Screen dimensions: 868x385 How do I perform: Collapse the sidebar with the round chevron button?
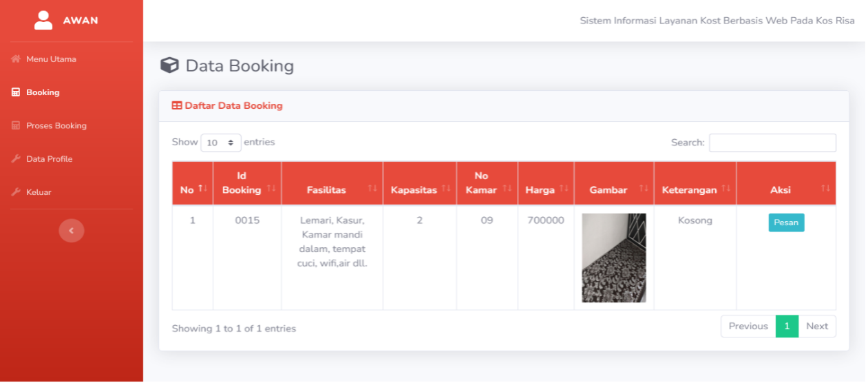[72, 230]
